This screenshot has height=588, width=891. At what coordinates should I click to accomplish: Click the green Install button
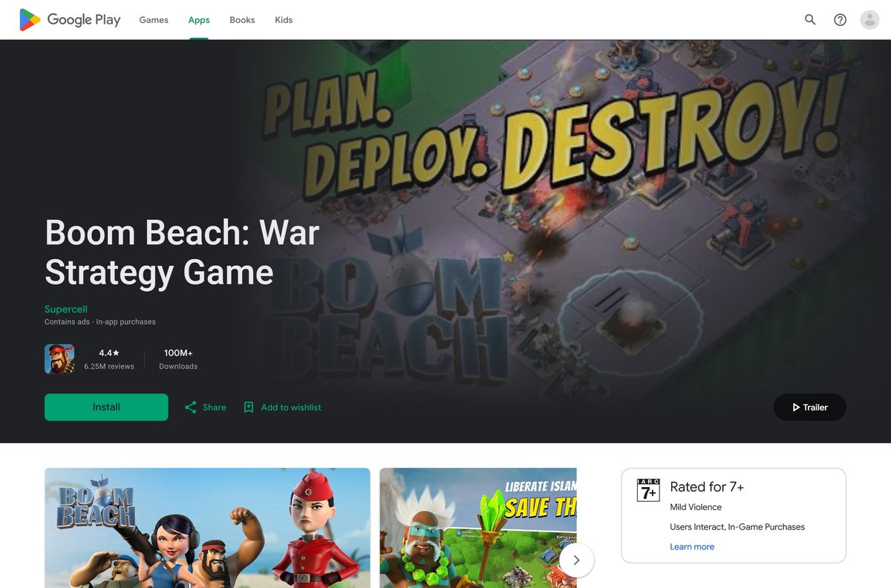click(x=106, y=407)
